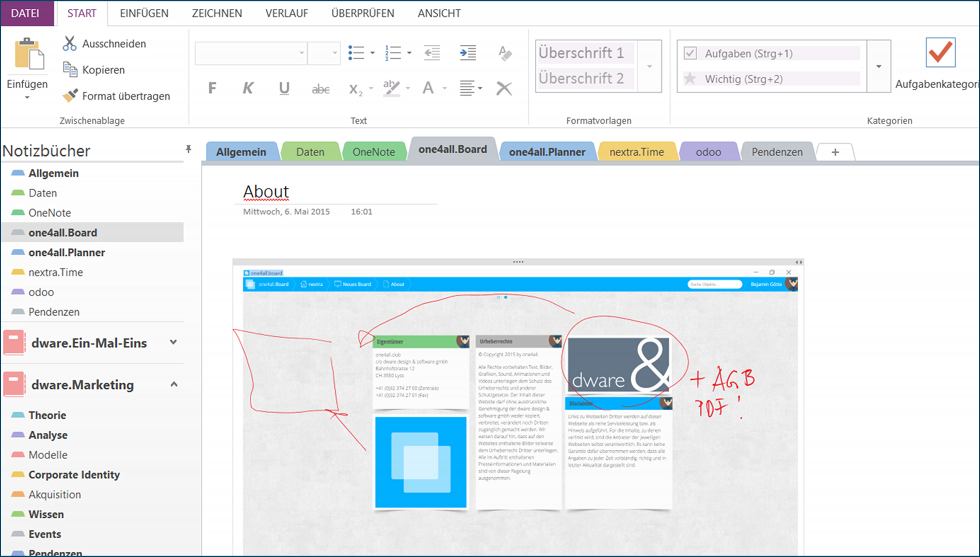This screenshot has height=557, width=980.
Task: Delete with the X icon in Text group
Action: (504, 88)
